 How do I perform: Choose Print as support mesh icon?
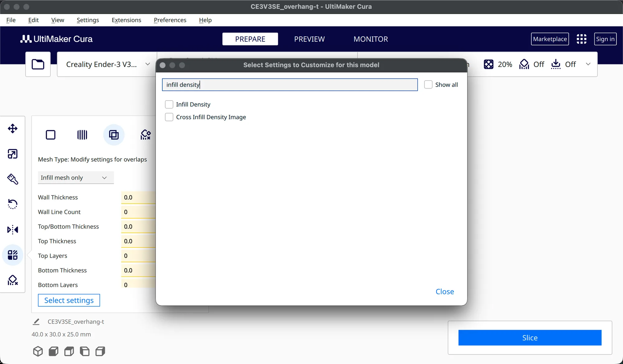click(82, 135)
